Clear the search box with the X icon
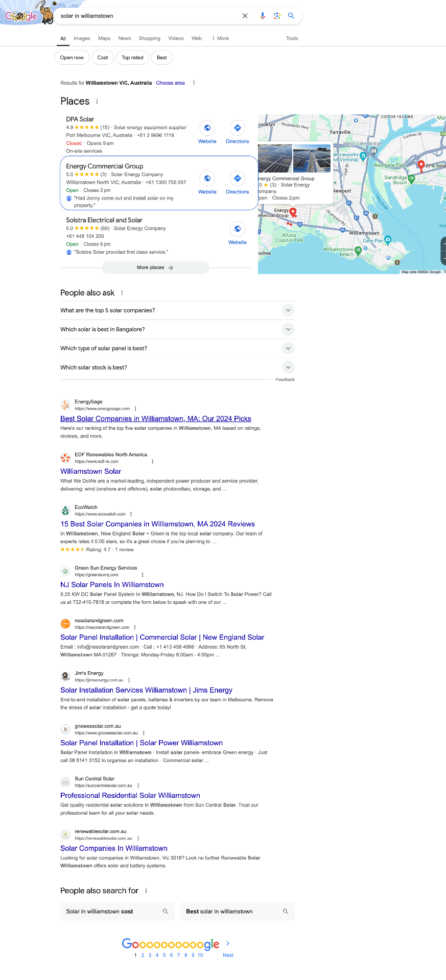 (245, 16)
